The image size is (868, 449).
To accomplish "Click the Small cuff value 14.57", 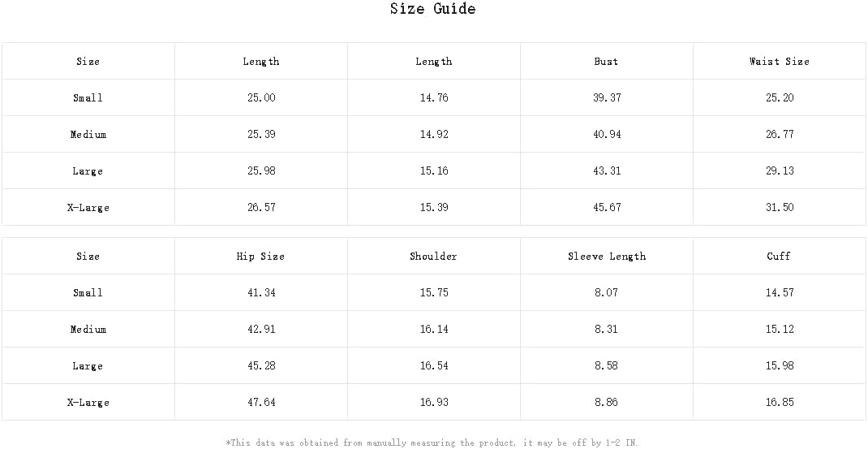I will 779,293.
